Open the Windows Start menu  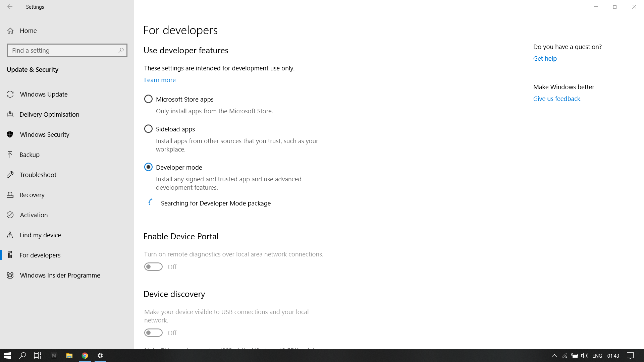point(7,356)
